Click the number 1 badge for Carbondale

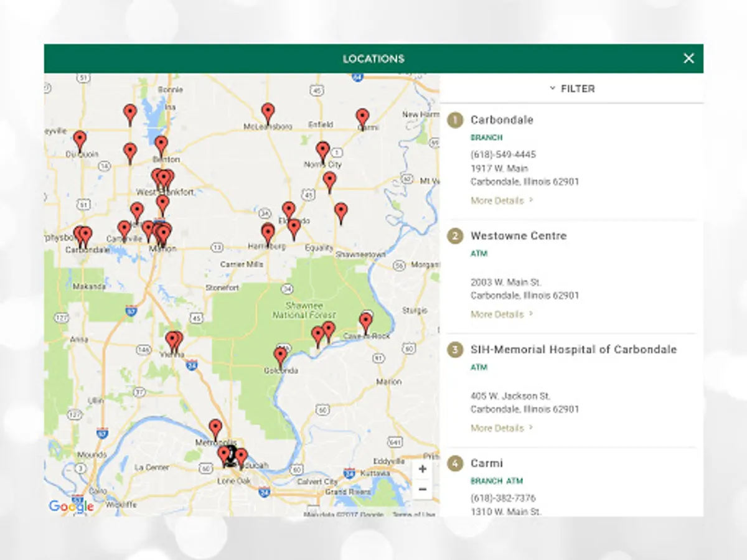(456, 119)
